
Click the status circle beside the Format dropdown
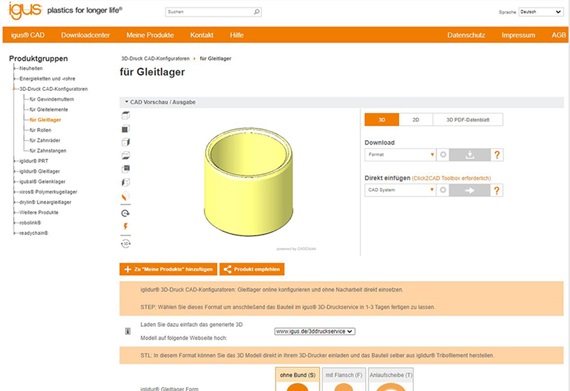[x=443, y=154]
